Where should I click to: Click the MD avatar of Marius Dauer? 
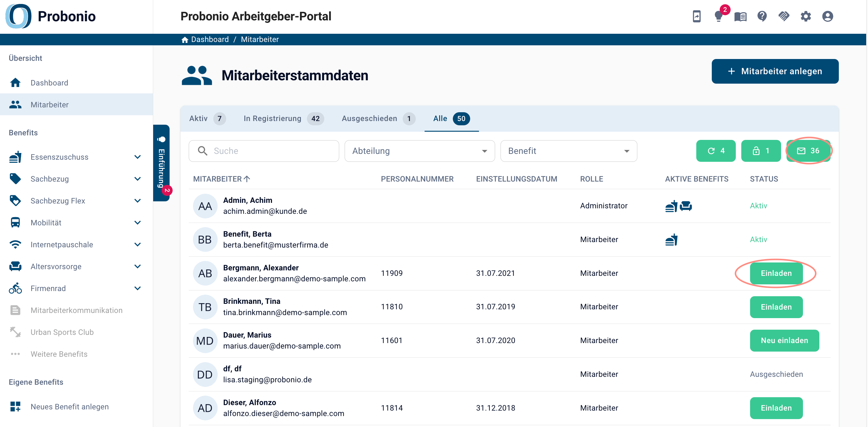tap(205, 341)
